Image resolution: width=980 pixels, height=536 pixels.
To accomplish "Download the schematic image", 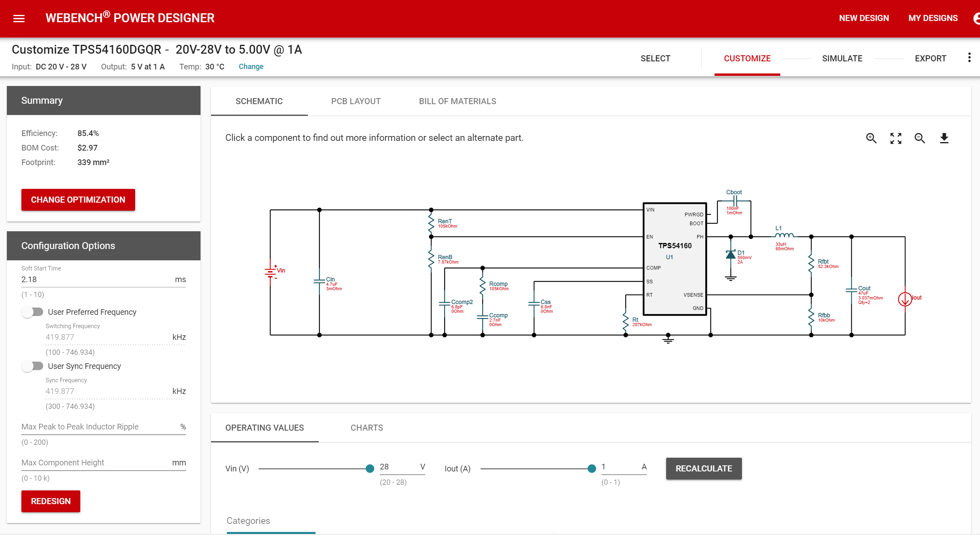I will [x=944, y=138].
